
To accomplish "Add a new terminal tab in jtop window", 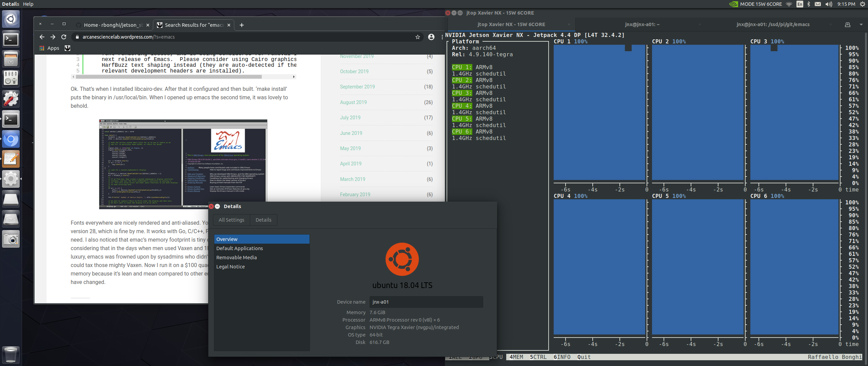I will 848,25.
